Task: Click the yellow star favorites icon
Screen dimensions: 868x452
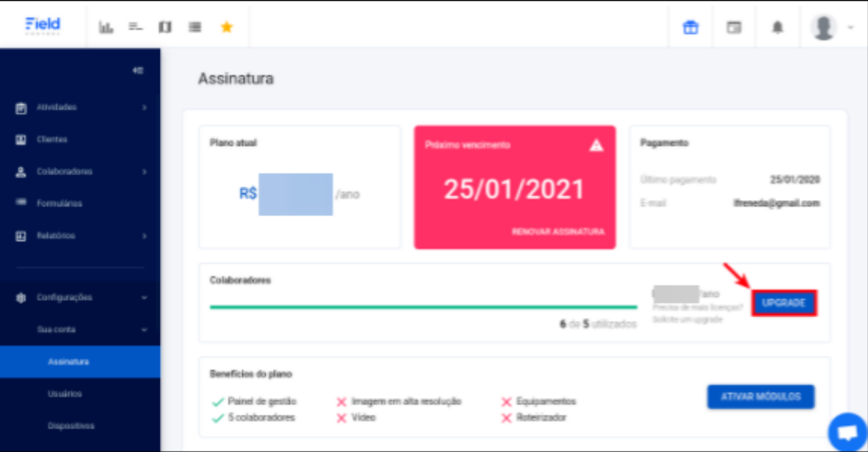Action: point(226,27)
